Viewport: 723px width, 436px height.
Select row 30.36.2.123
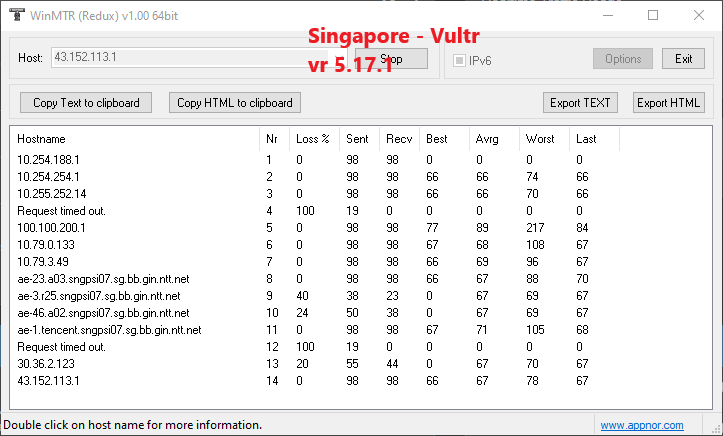tap(315, 364)
